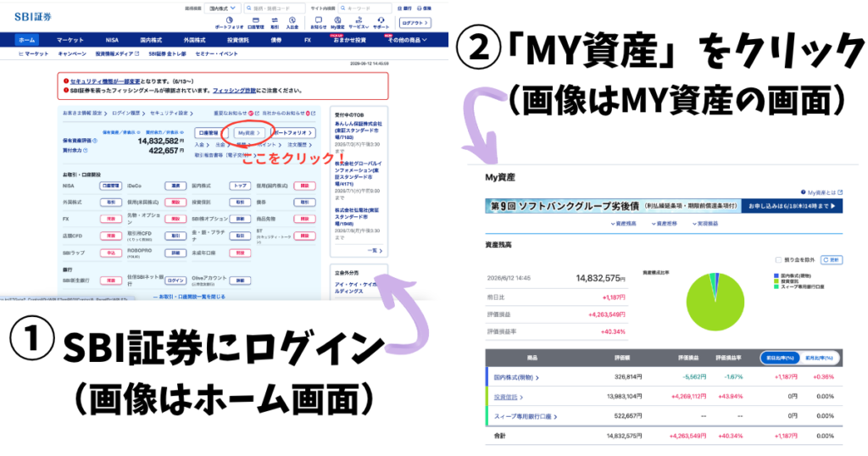Viewport: 868px width, 456px height.
Task: Click the 住信SBIネット銀行 ログイン button
Action: pyautogui.click(x=175, y=281)
